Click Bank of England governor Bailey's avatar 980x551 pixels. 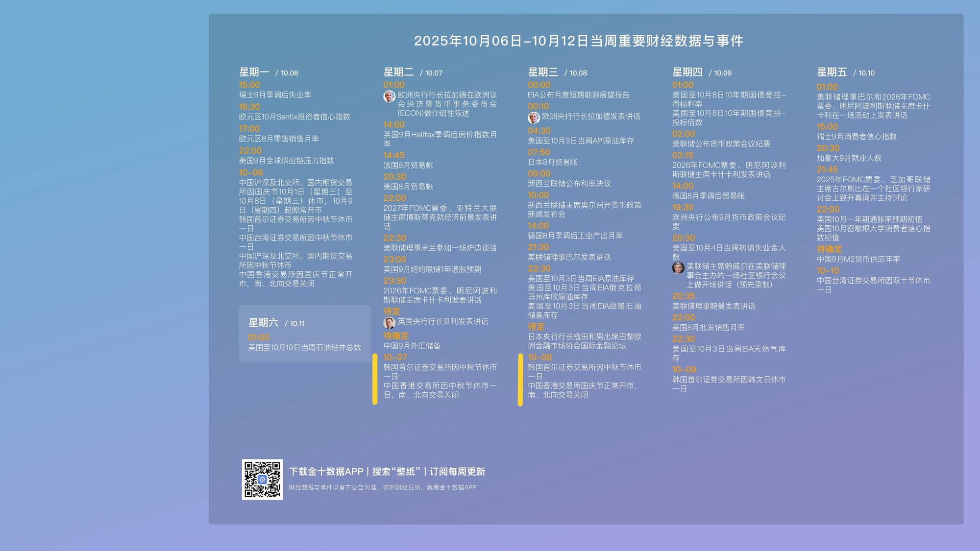[x=389, y=322]
